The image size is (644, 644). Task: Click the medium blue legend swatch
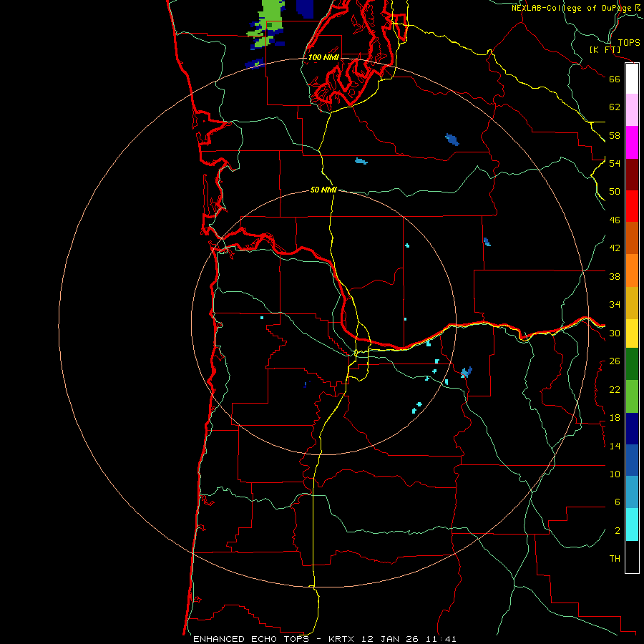(x=632, y=460)
